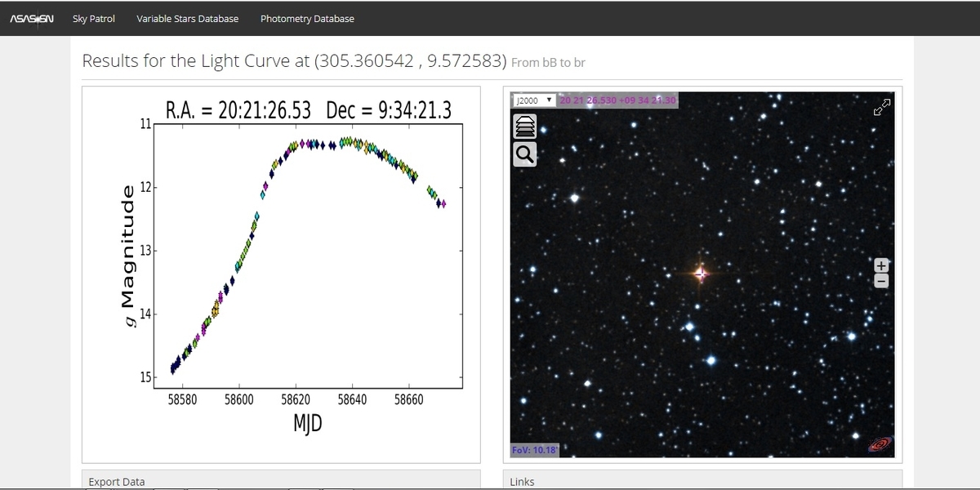Click the sky viewer coordinates field

tap(617, 100)
